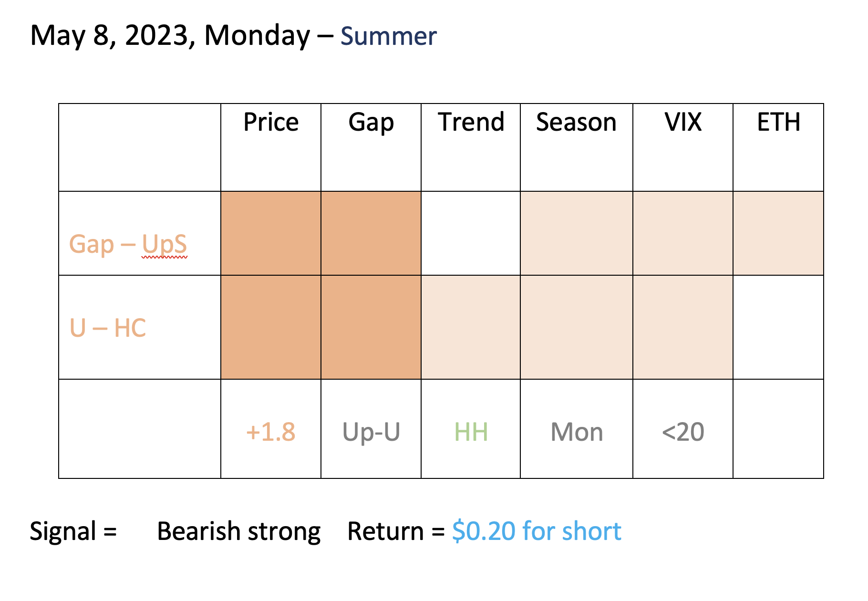The width and height of the screenshot is (868, 601).
Task: Click the Price column header cell
Action: [271, 147]
